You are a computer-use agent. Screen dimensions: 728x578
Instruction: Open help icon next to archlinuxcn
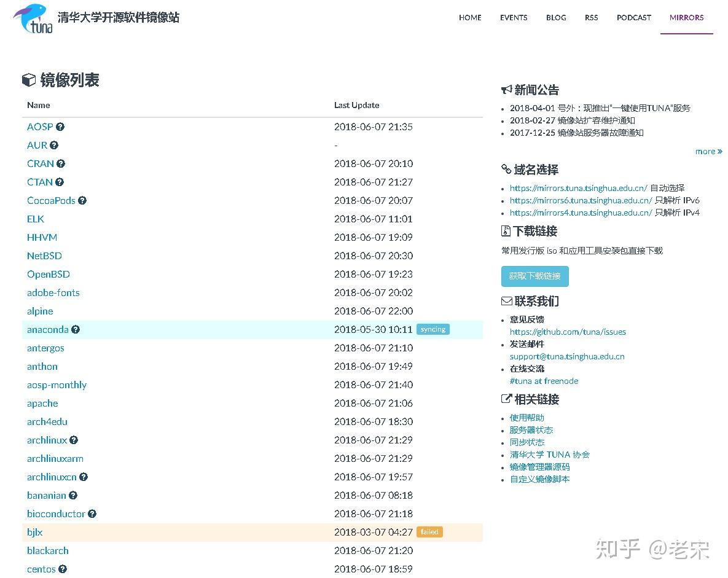[x=83, y=477]
